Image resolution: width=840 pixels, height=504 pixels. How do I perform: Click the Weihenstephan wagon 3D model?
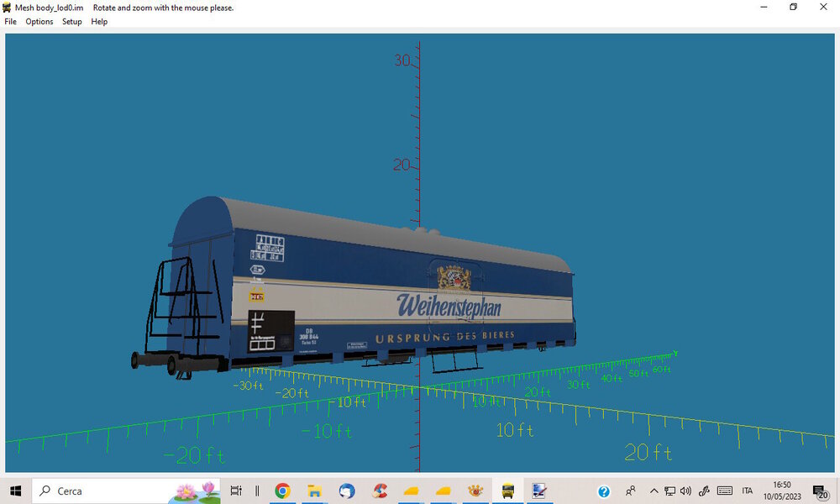tap(354, 289)
